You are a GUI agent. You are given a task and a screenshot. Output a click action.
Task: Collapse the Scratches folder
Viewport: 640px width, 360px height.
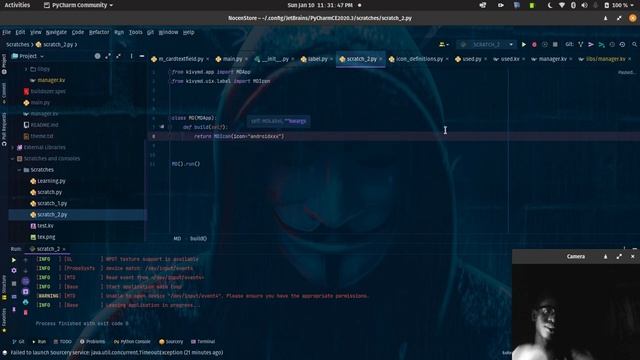19,170
